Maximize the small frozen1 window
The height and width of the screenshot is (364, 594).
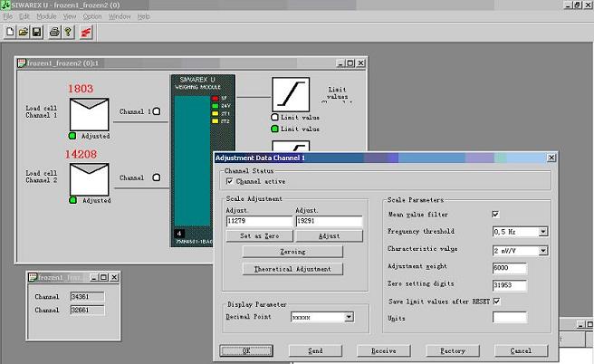coord(103,277)
